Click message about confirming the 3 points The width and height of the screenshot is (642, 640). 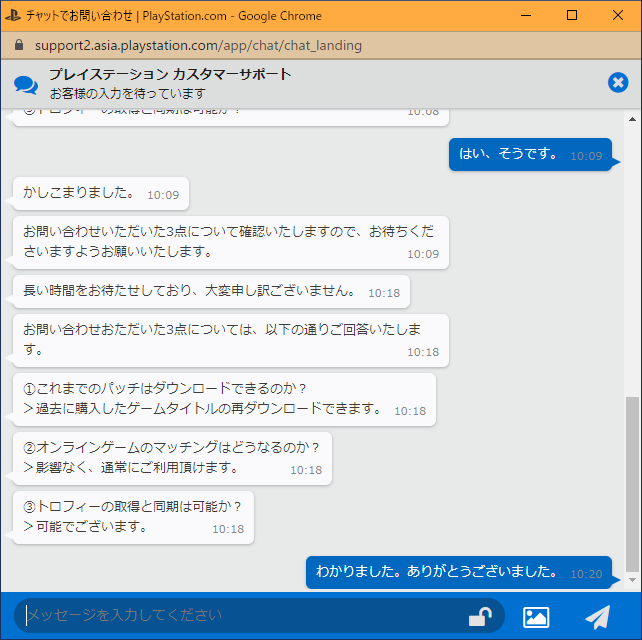point(231,242)
